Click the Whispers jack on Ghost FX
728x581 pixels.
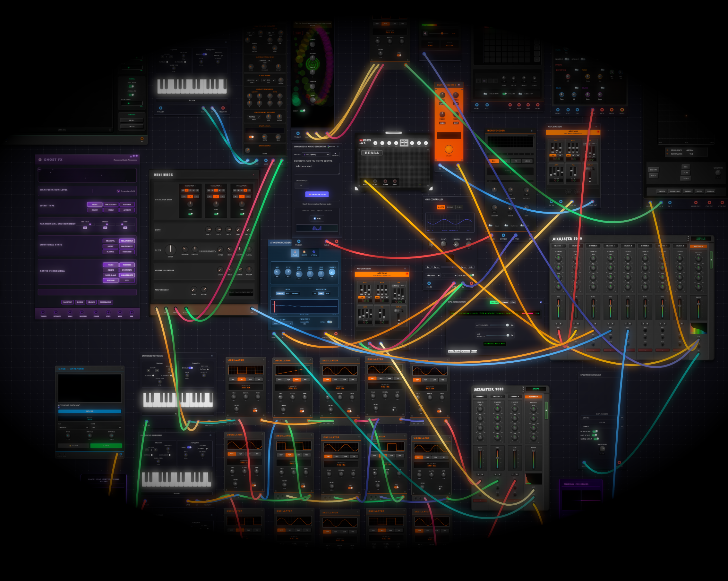(x=82, y=312)
